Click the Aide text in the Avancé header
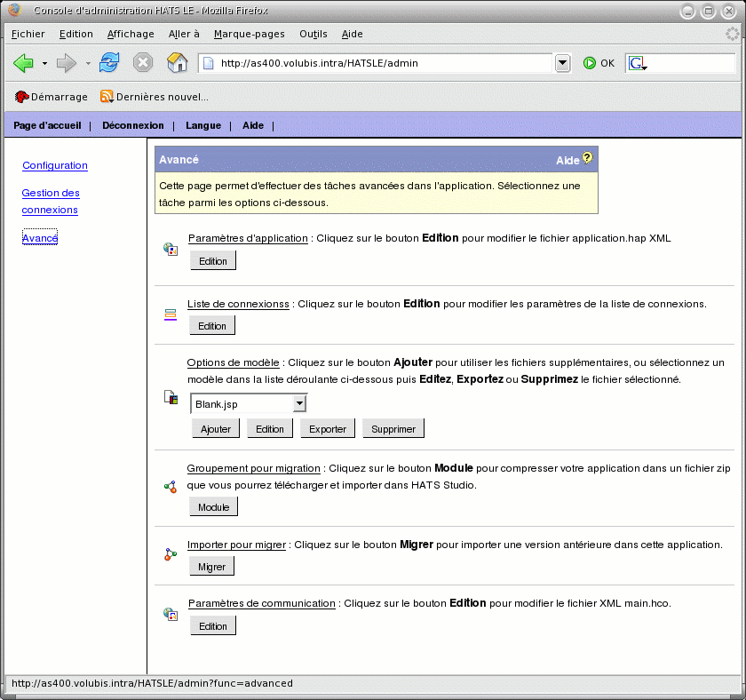 [567, 161]
